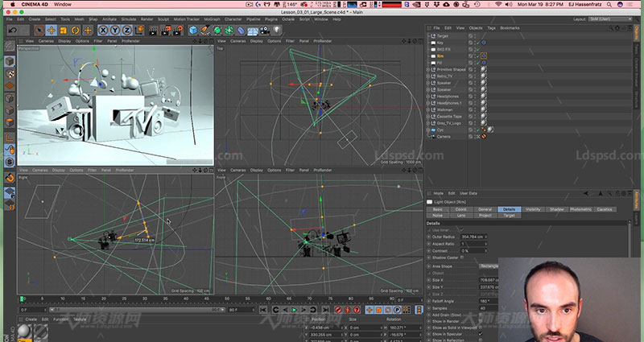Image resolution: width=644 pixels, height=342 pixels.
Task: Open the Edit Render Settings icon
Action: coord(178,31)
